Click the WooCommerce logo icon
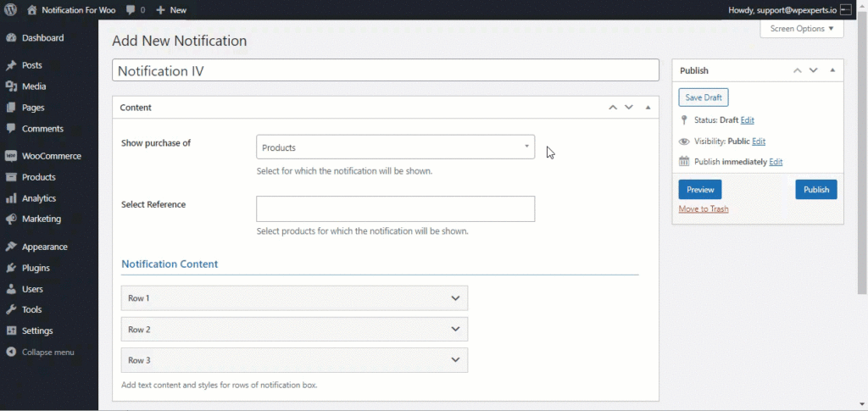This screenshot has width=868, height=411. [x=11, y=156]
